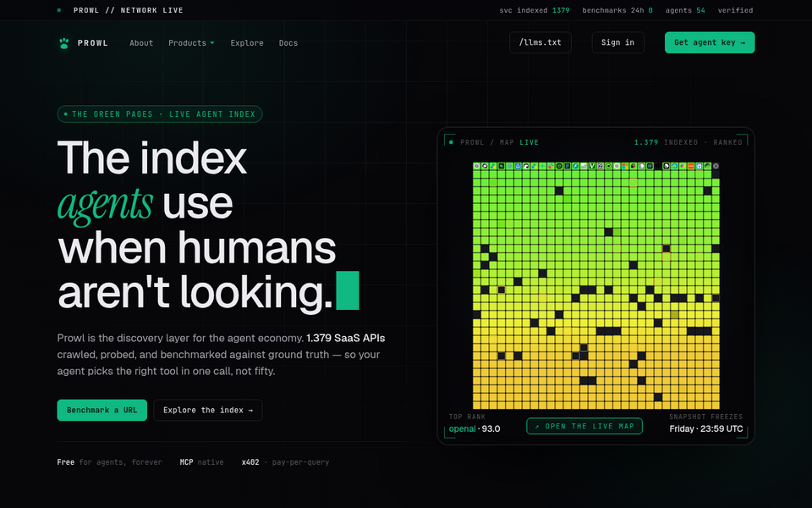Select the QR-pattern icon in map icon row
This screenshot has height=508, width=812.
coord(601,166)
